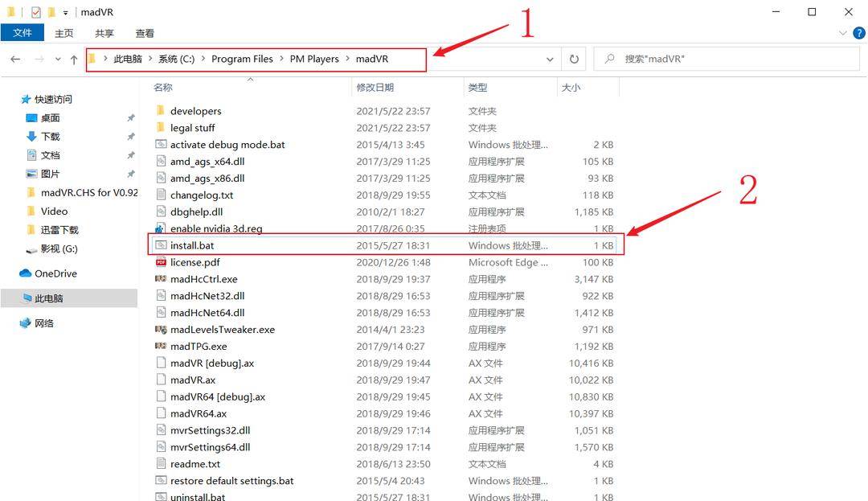Click the OneDrive cloud icon in sidebar
The width and height of the screenshot is (868, 501).
click(25, 273)
